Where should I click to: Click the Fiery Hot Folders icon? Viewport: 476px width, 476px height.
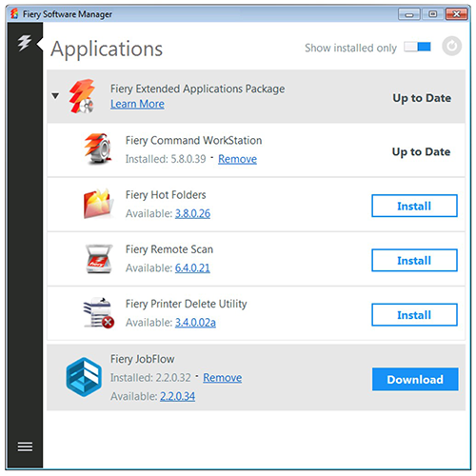tap(98, 204)
